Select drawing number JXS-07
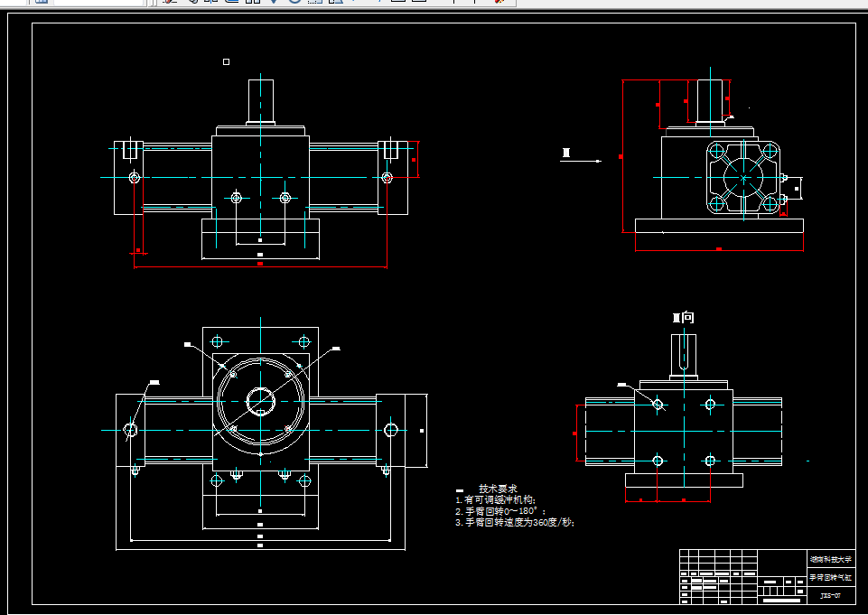The image size is (868, 615). (830, 596)
